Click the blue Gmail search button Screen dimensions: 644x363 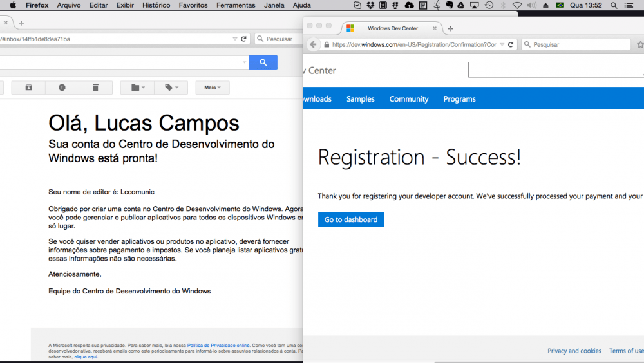click(263, 62)
